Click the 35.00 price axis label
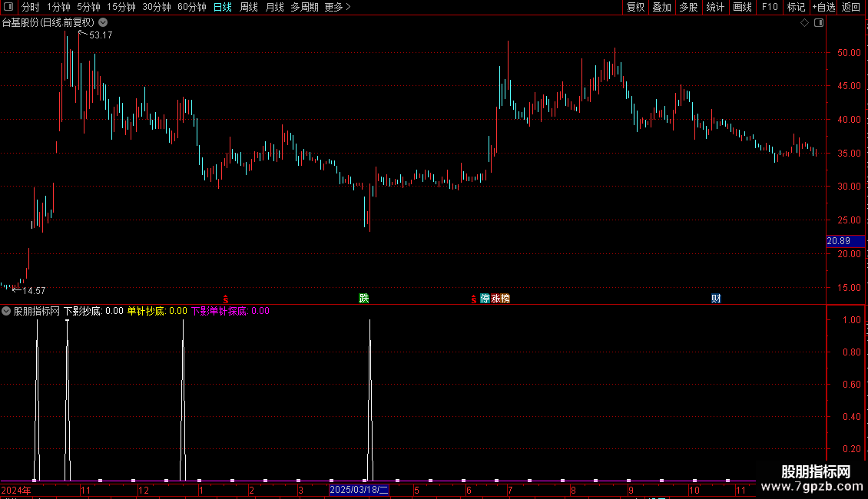Image resolution: width=868 pixels, height=499 pixels. coord(849,154)
